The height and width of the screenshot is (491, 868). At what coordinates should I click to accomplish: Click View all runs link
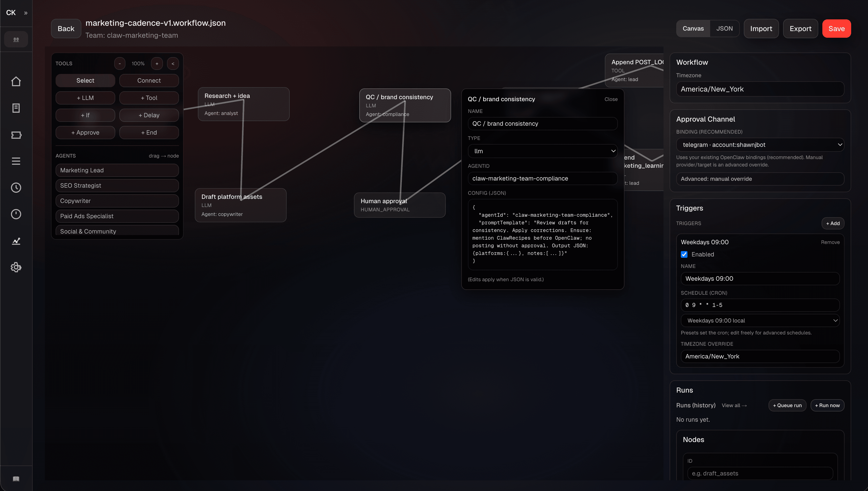[734, 405]
